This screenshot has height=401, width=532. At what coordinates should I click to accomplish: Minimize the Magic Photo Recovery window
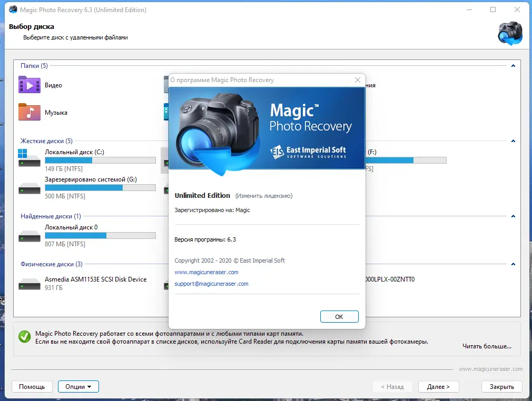[x=469, y=9]
